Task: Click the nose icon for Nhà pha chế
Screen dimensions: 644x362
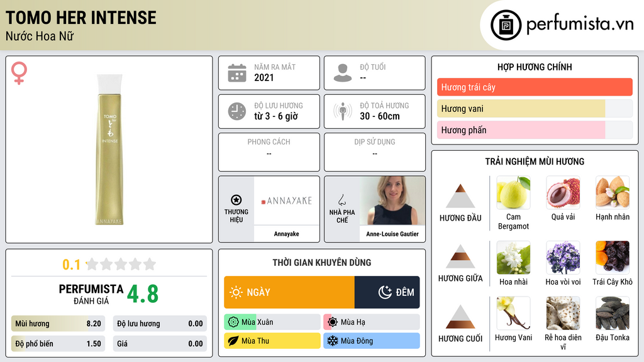Action: (341, 200)
